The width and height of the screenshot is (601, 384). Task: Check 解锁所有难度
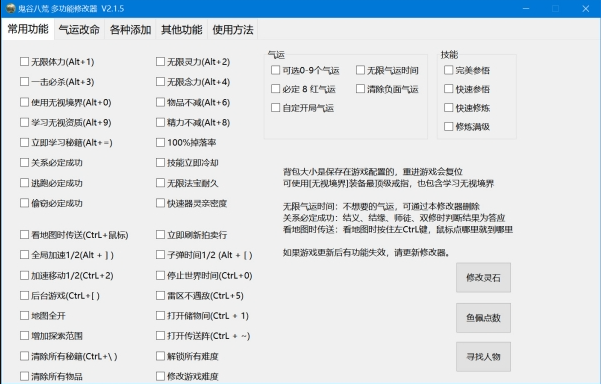coord(161,356)
